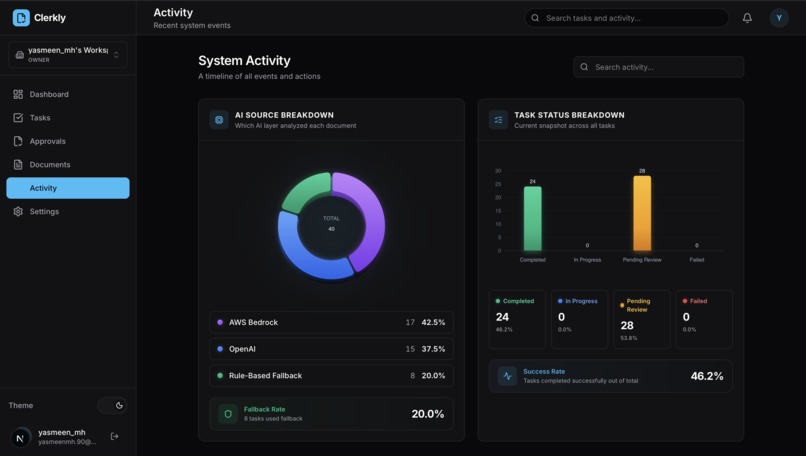Click the Search activity magnifier icon

[584, 67]
